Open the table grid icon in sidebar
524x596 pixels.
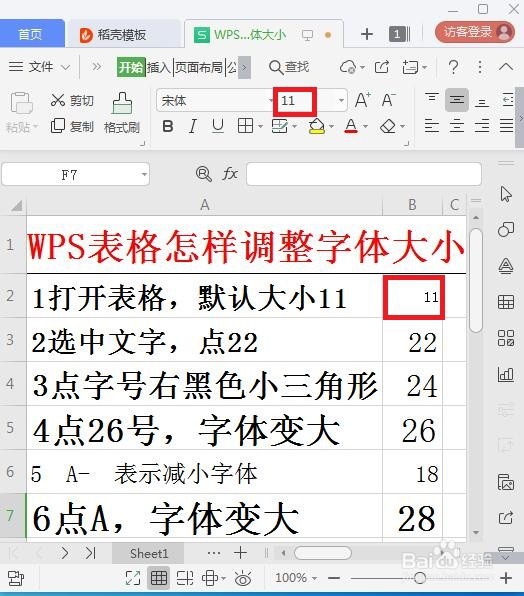pos(506,302)
